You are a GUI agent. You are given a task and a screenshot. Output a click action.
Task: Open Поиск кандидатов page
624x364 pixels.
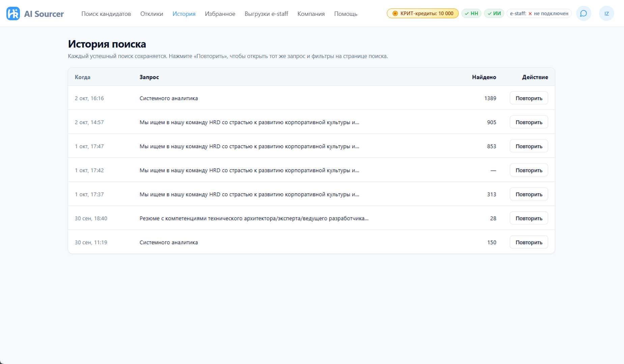click(106, 14)
